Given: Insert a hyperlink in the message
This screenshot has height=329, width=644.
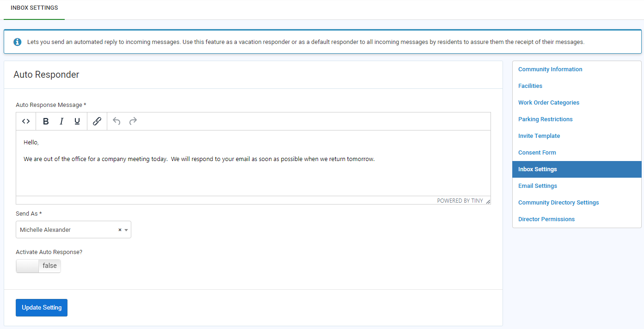Looking at the screenshot, I should point(97,121).
